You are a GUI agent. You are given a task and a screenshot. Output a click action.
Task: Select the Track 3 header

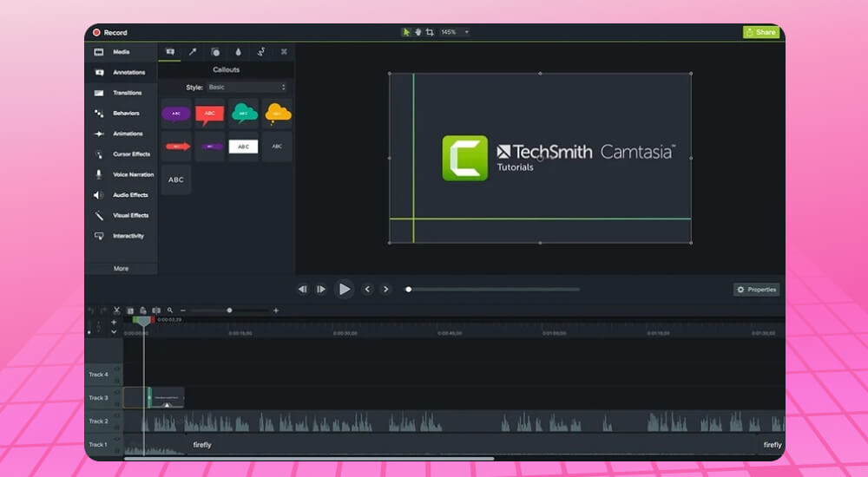[x=104, y=398]
